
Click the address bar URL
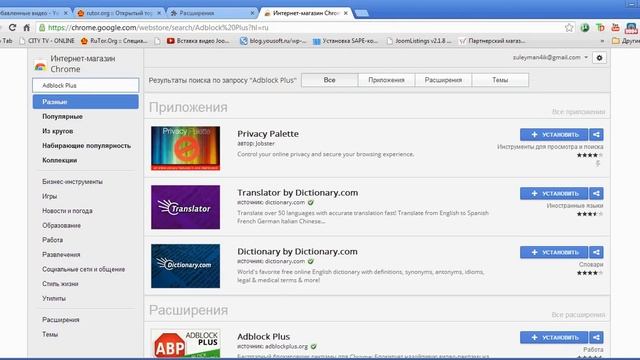(x=158, y=27)
